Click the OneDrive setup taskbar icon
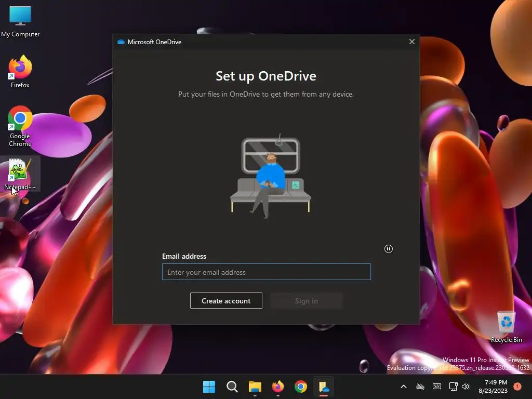532x399 pixels. (324, 387)
